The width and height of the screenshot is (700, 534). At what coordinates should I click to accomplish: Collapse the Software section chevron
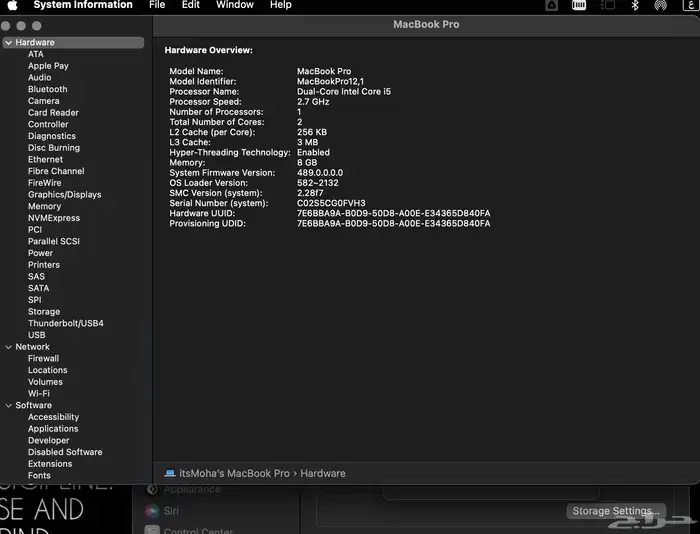pyautogui.click(x=8, y=405)
